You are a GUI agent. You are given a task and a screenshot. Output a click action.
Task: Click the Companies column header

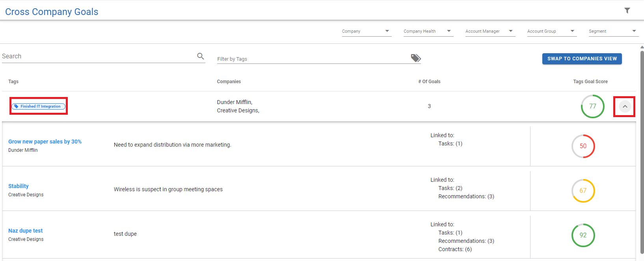tap(229, 82)
